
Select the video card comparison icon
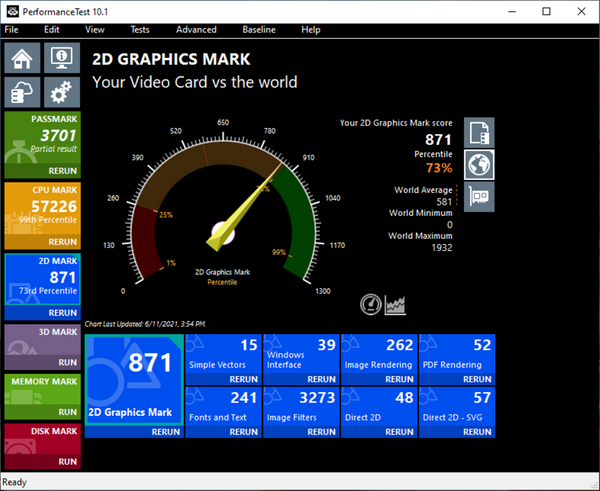click(479, 197)
